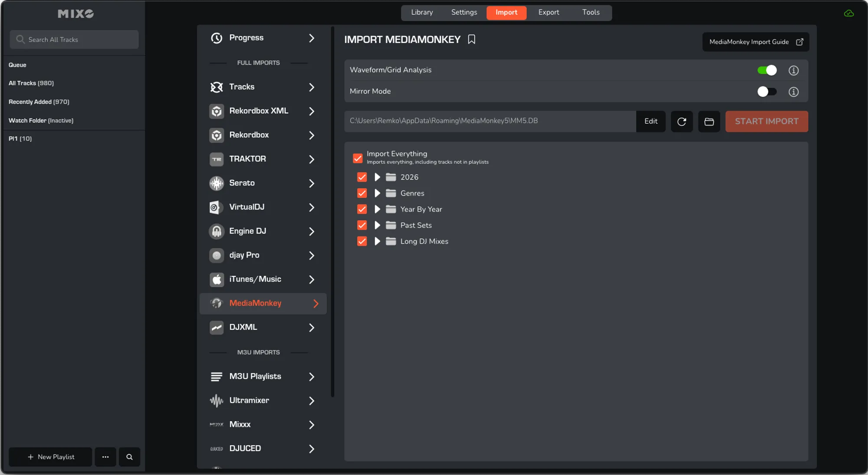868x475 pixels.
Task: Refresh the MediaMonkey database path
Action: [x=682, y=121]
